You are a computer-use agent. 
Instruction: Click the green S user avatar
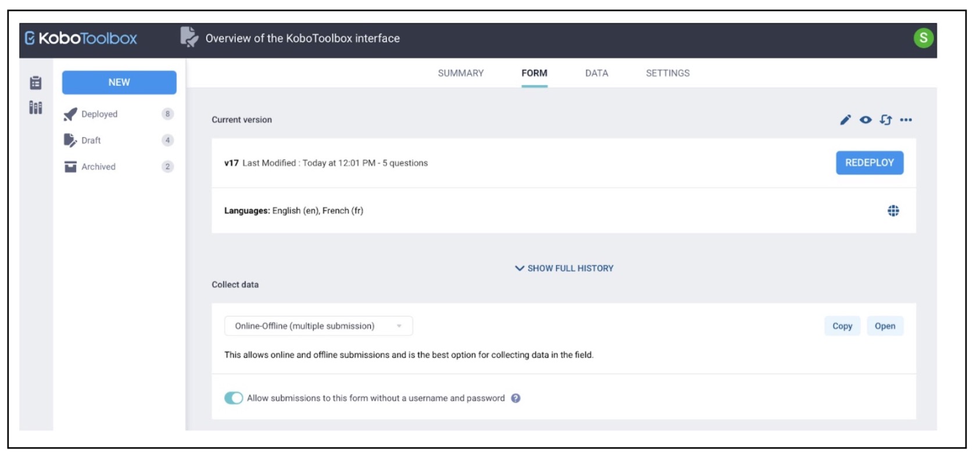923,38
